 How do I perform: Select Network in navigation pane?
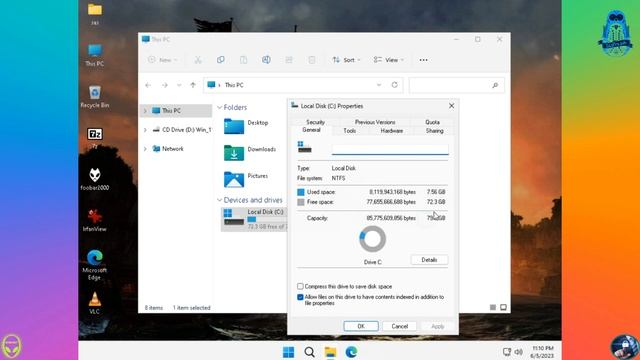[173, 149]
